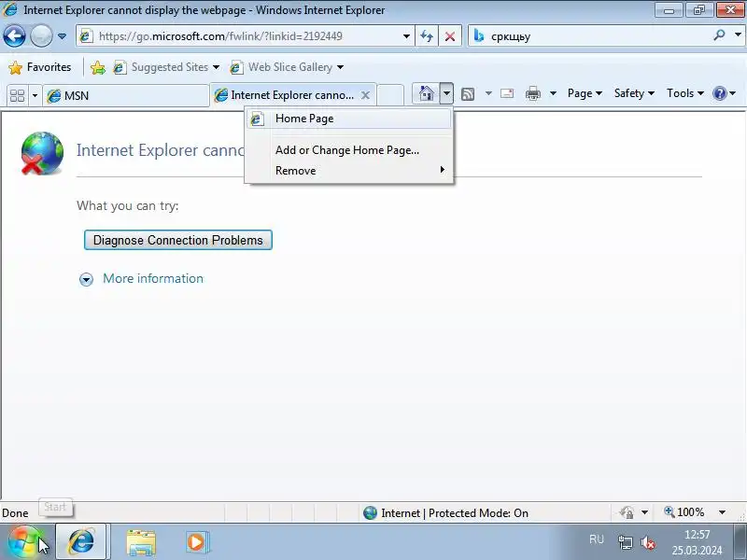The width and height of the screenshot is (747, 560).
Task: Click Web Slice Gallery dropdown arrow
Action: coord(340,67)
